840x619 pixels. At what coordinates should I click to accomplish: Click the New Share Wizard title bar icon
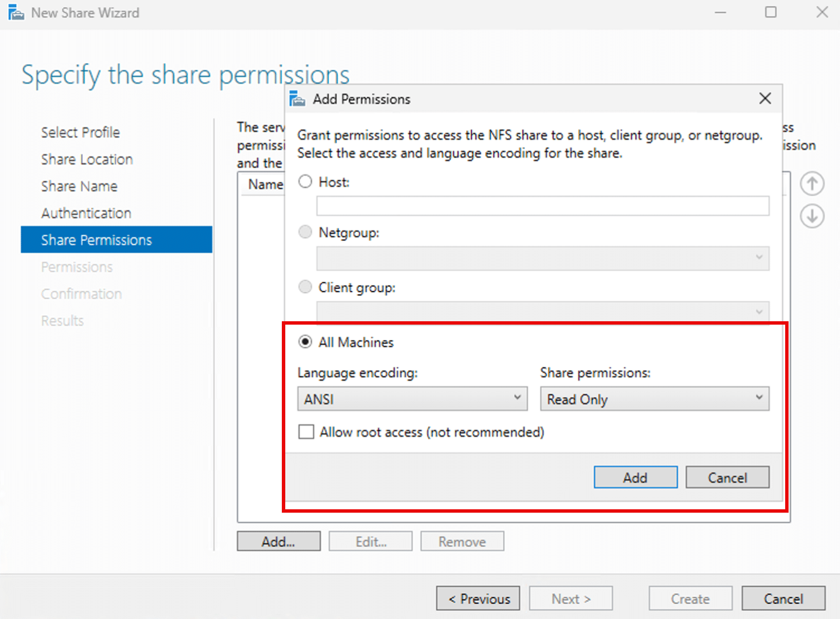[x=15, y=12]
